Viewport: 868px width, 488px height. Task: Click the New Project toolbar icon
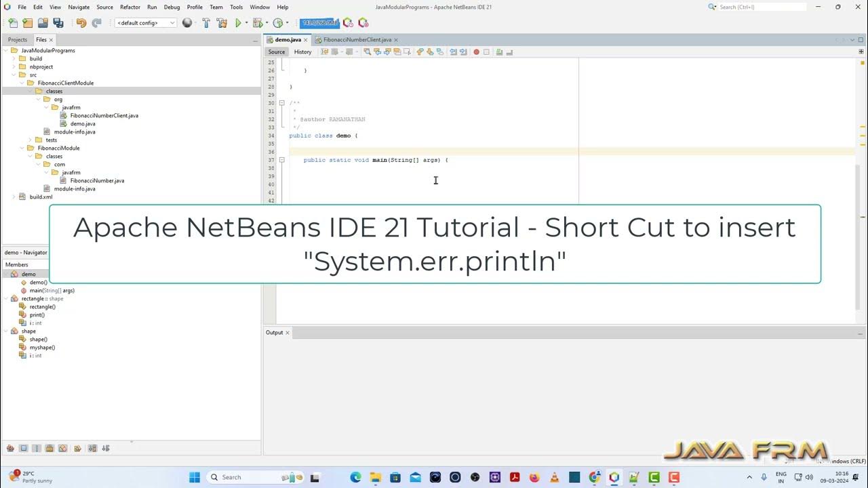(x=28, y=23)
